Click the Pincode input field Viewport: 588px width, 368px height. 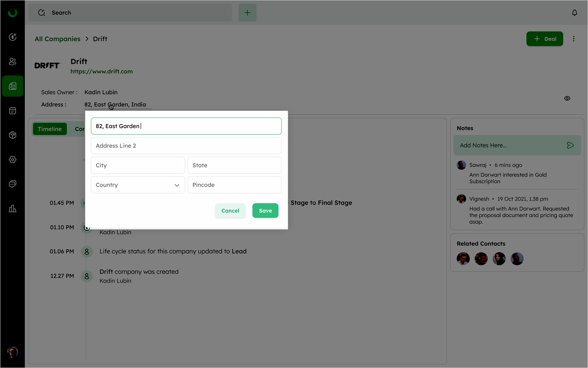coord(235,185)
